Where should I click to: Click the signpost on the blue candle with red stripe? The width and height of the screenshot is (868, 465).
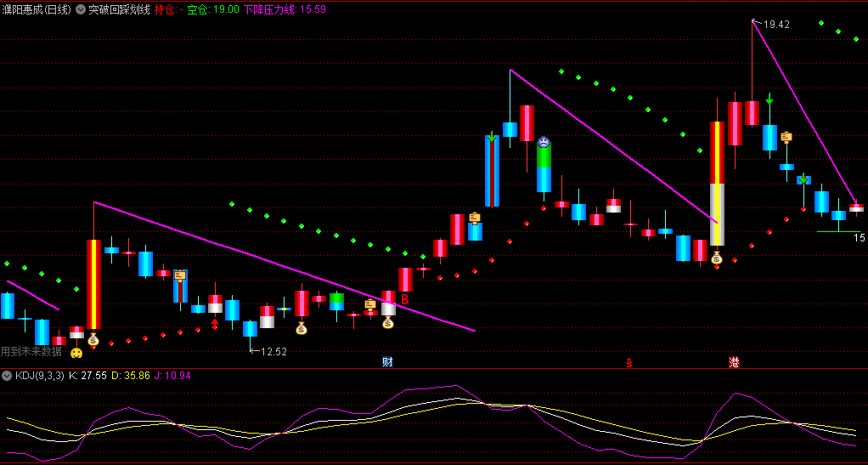pyautogui.click(x=180, y=276)
